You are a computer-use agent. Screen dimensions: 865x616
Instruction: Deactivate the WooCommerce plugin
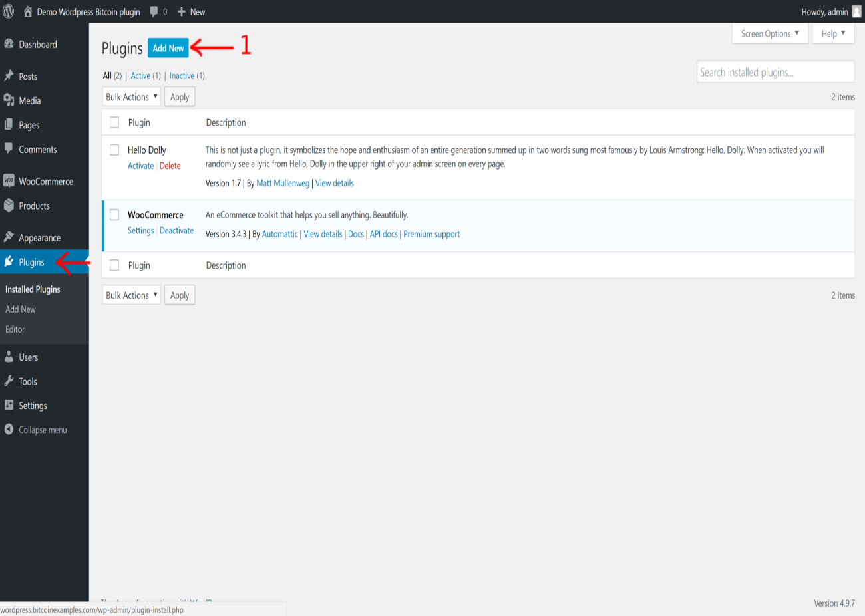(x=177, y=230)
